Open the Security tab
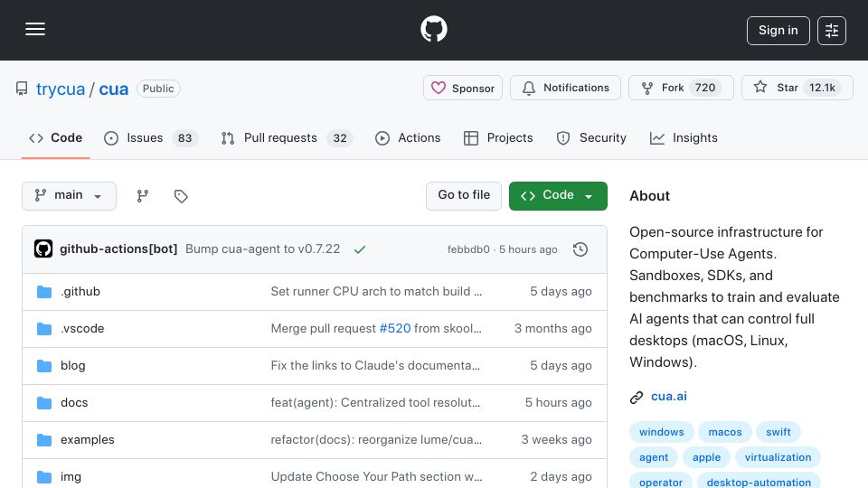 click(591, 137)
